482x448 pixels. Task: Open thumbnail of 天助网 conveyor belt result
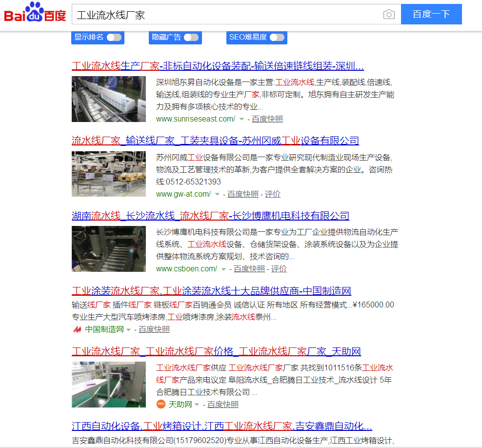coord(109,385)
